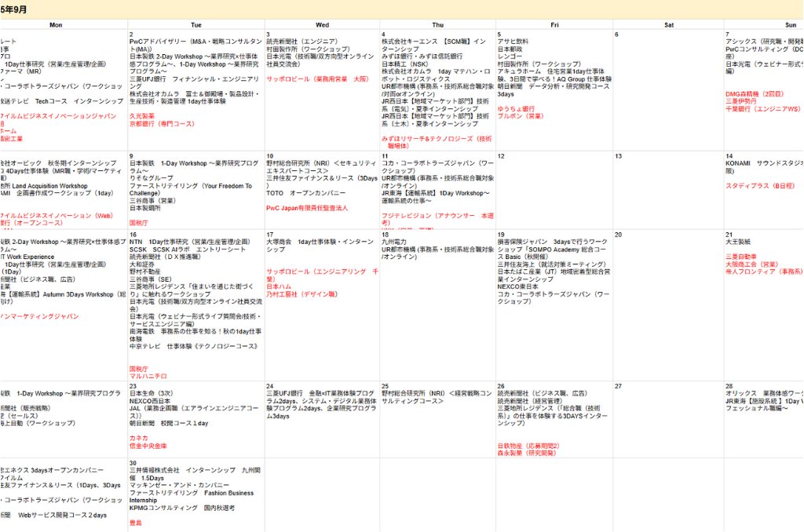This screenshot has width=804, height=532.
Task: Open '大塚商会 1day仕事体験' on the 17th
Action: coord(320,246)
